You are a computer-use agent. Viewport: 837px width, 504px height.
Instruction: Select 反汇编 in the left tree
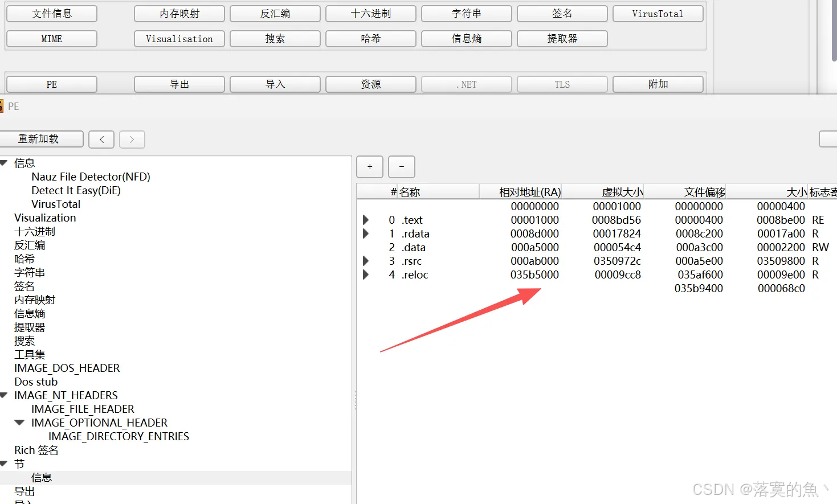[30, 245]
